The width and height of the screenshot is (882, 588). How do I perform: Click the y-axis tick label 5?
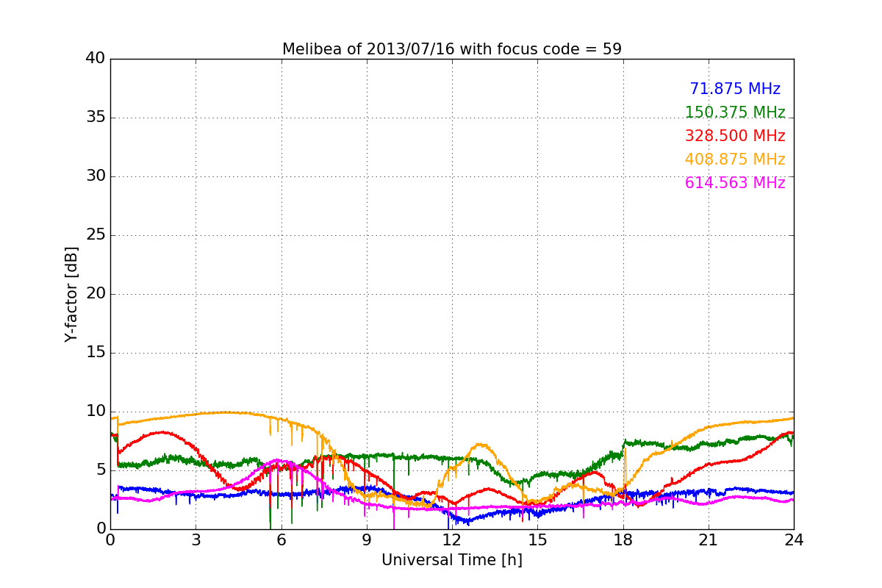click(100, 470)
